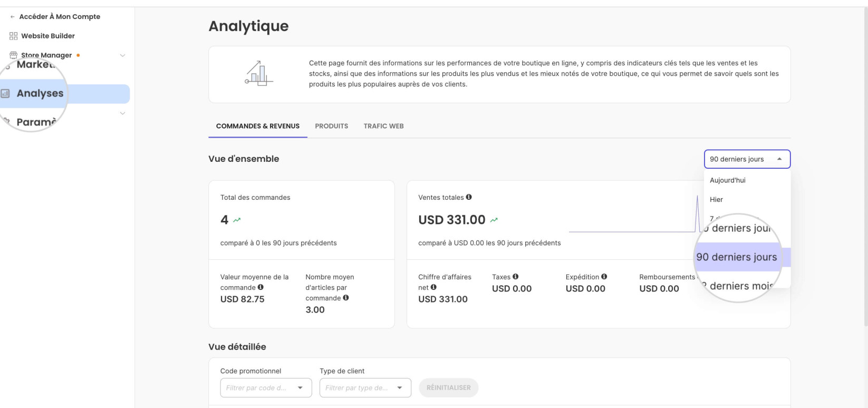This screenshot has height=408, width=868.
Task: Open the Code promotionnel filter dropdown
Action: click(x=266, y=387)
